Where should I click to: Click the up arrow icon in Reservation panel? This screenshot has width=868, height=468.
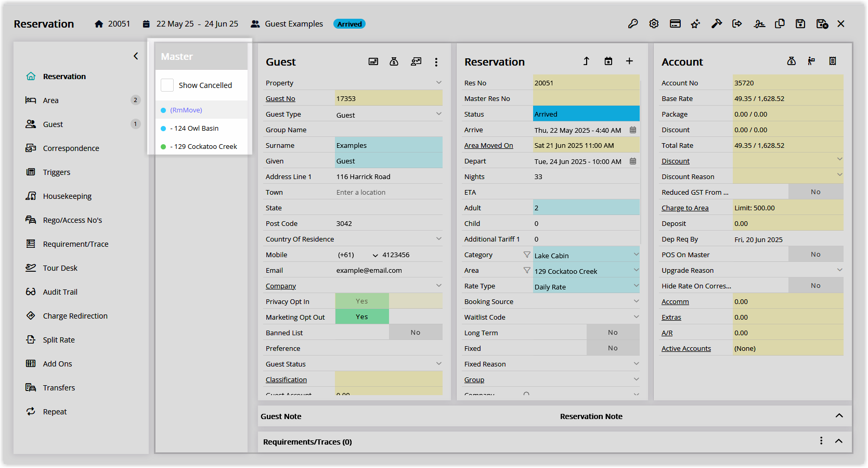(586, 61)
